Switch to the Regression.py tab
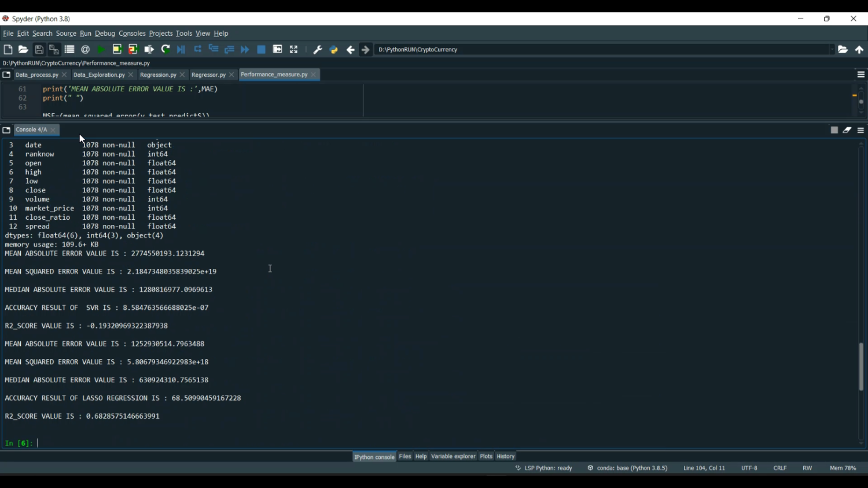Image resolution: width=868 pixels, height=488 pixels. pyautogui.click(x=158, y=75)
